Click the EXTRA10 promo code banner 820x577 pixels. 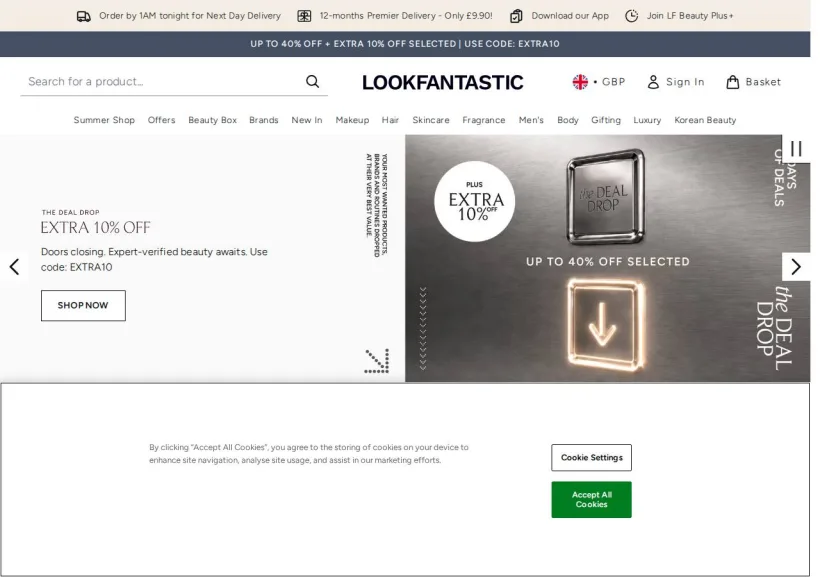tap(405, 44)
